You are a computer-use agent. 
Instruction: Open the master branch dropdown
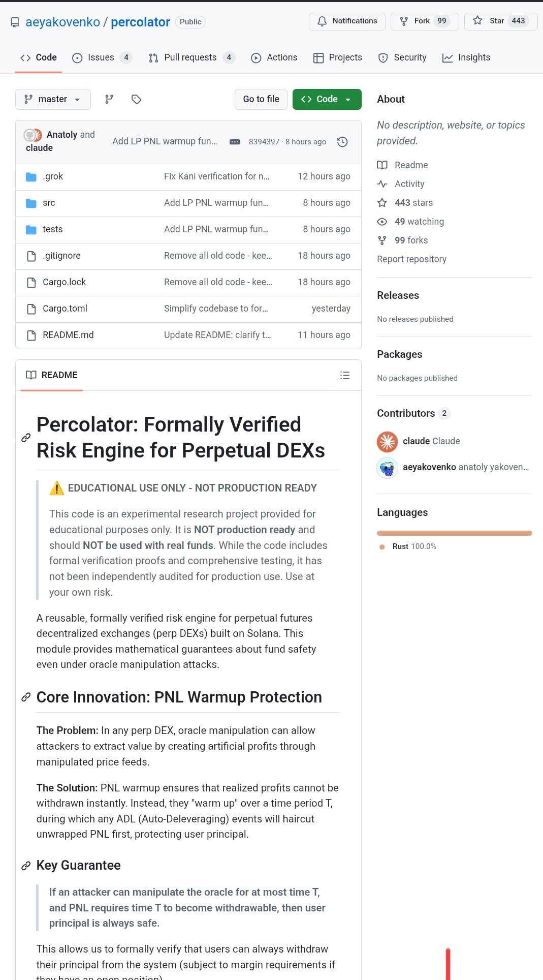point(53,99)
